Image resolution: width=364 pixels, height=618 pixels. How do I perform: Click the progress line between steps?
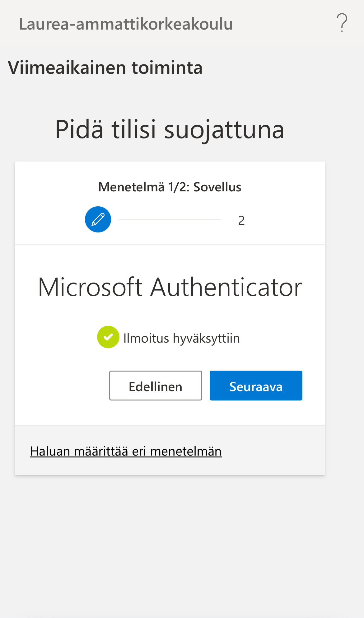point(170,220)
